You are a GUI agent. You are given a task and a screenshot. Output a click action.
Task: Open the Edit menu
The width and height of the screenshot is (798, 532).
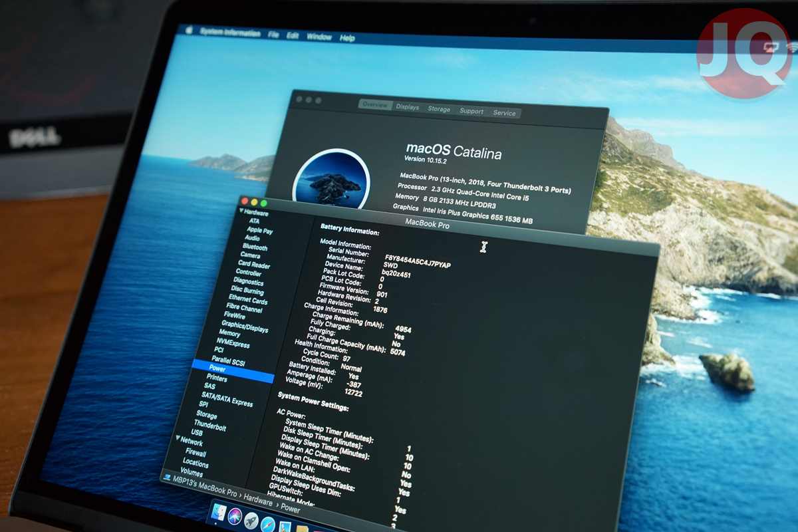(x=293, y=36)
